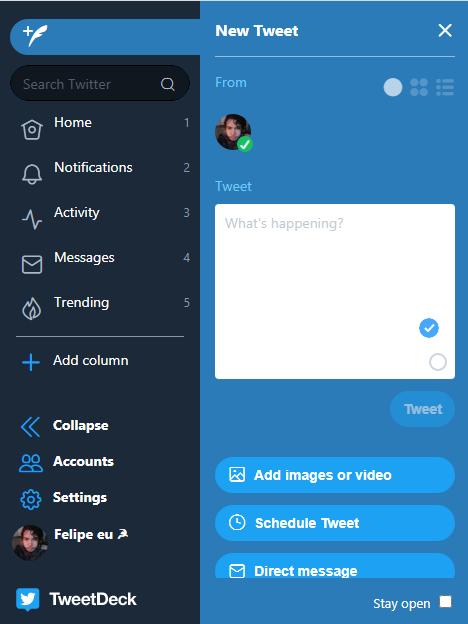This screenshot has width=468, height=624.
Task: Click the image icon on Add images button
Action: [237, 475]
